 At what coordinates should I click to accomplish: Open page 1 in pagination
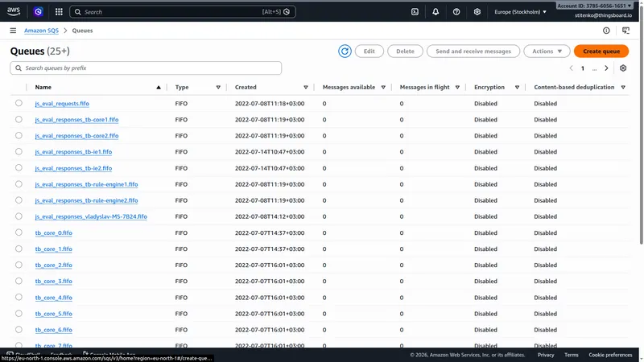click(x=582, y=68)
